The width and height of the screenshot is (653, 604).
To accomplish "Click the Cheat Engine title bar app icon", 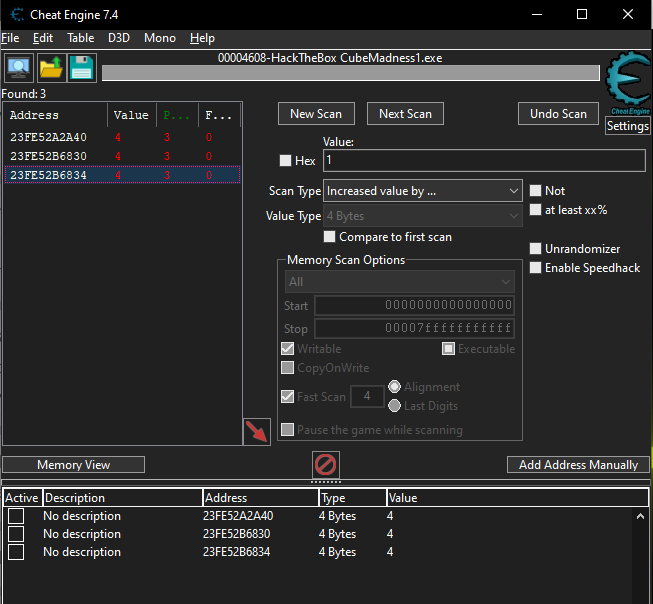I will point(17,15).
